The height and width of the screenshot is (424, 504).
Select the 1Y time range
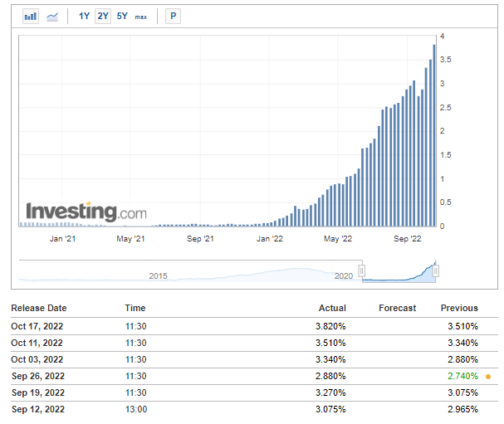pyautogui.click(x=84, y=16)
